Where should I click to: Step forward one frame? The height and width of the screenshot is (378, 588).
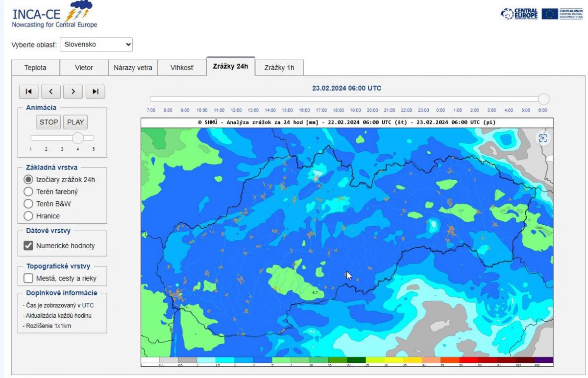pos(73,91)
